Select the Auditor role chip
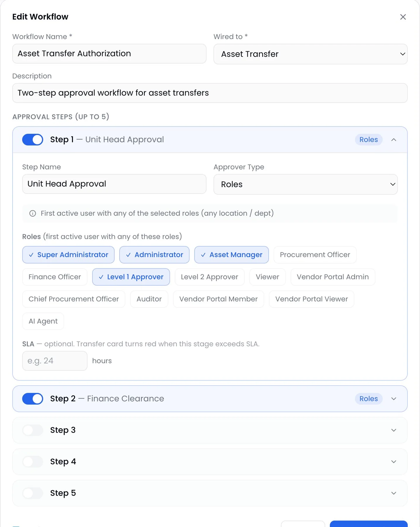The width and height of the screenshot is (420, 527). point(149,299)
